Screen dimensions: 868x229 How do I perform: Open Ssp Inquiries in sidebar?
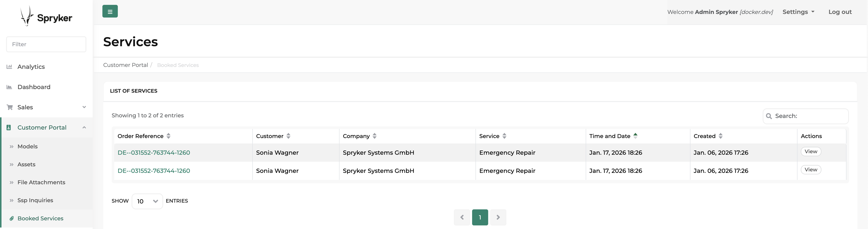35,200
